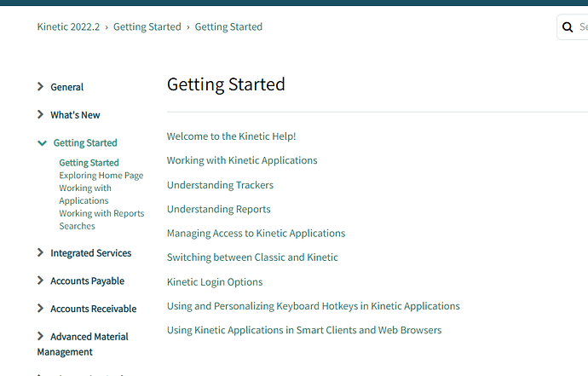Open Switching between Classic and Kinetic link
This screenshot has width=588, height=376.
(x=252, y=257)
